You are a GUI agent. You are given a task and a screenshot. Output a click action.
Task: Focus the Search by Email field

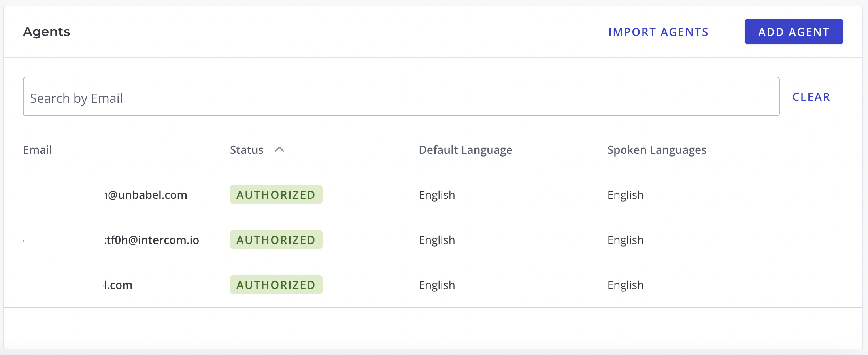coord(401,97)
